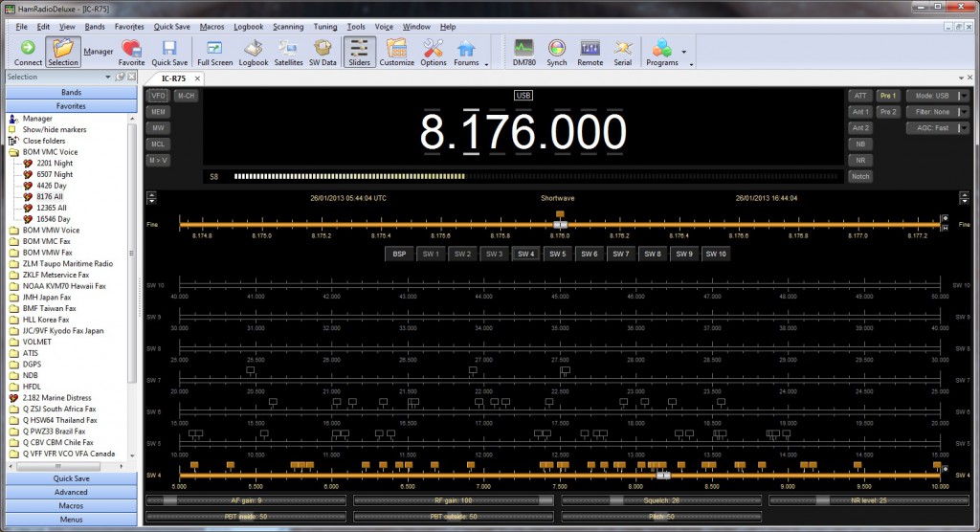Open the Customize tool

(397, 52)
